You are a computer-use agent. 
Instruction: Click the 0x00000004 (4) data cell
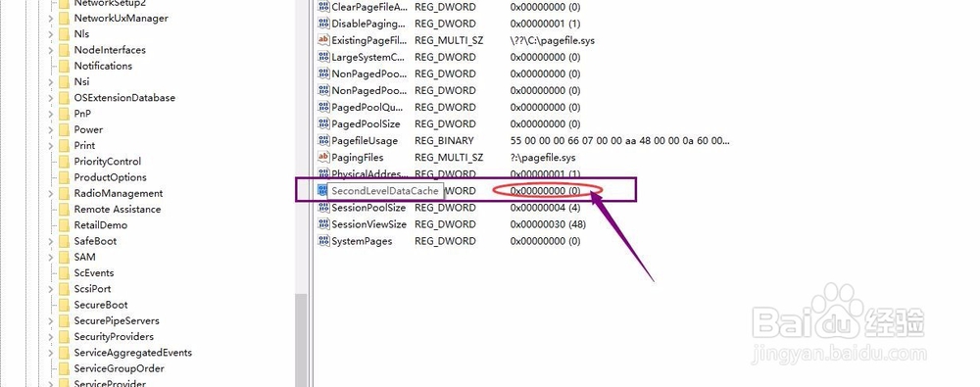click(545, 208)
